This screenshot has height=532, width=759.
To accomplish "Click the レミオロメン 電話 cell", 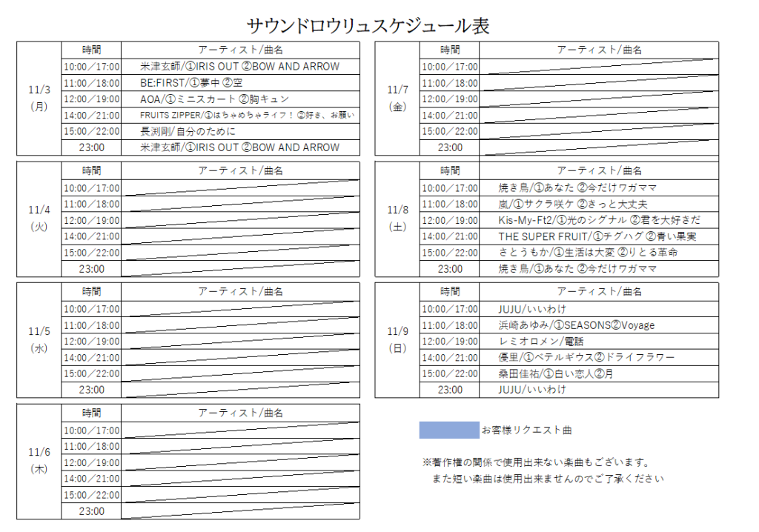I will pyautogui.click(x=541, y=342).
